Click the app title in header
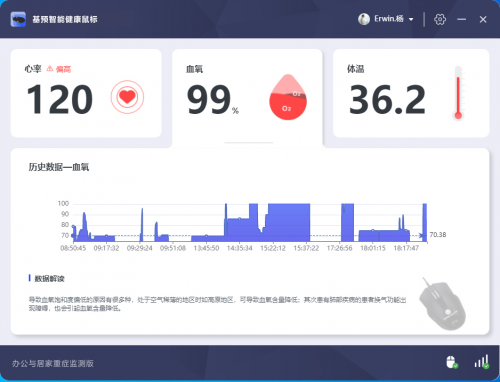Viewport: 500px width, 382px height. [x=65, y=19]
